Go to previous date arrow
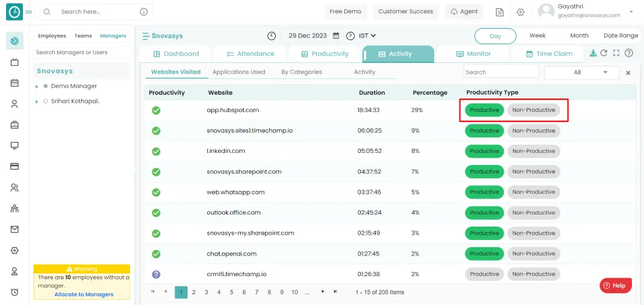The height and width of the screenshot is (305, 644). [x=272, y=36]
